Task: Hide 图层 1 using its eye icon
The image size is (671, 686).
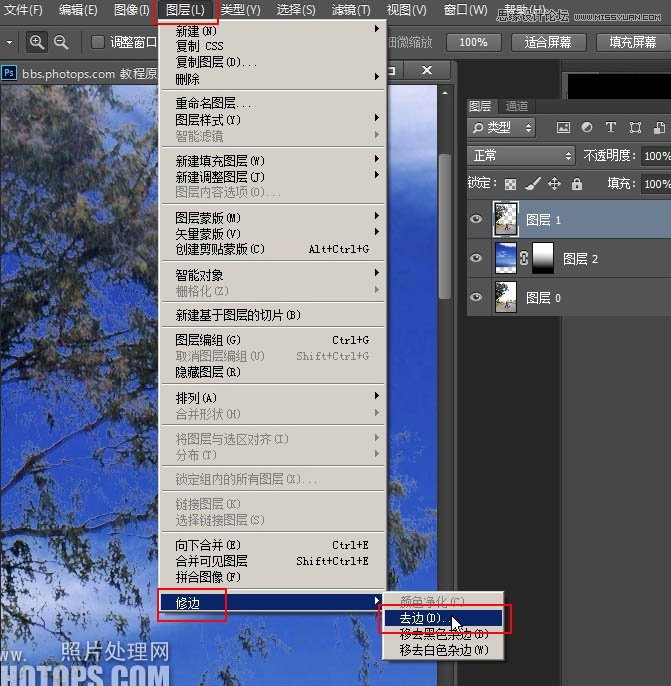Action: [476, 219]
